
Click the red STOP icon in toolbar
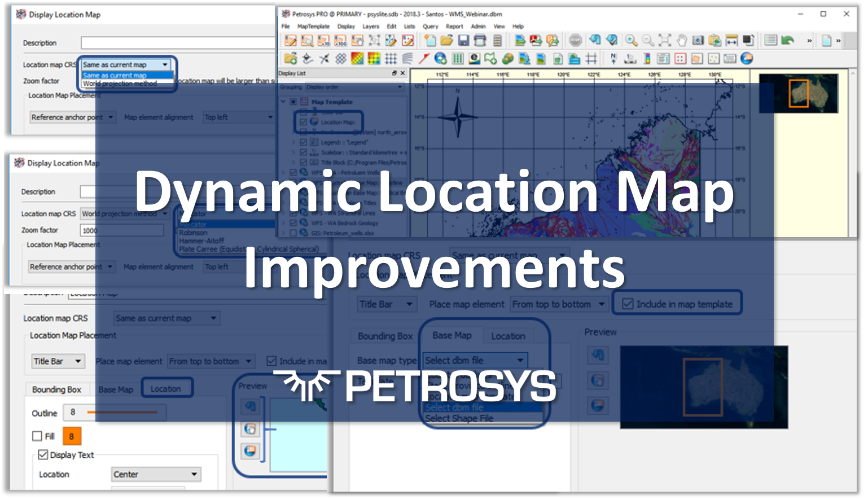(575, 40)
